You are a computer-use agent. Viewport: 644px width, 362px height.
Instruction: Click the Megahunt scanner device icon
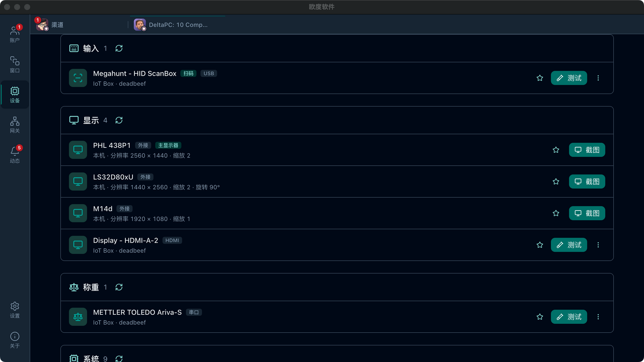[78, 78]
